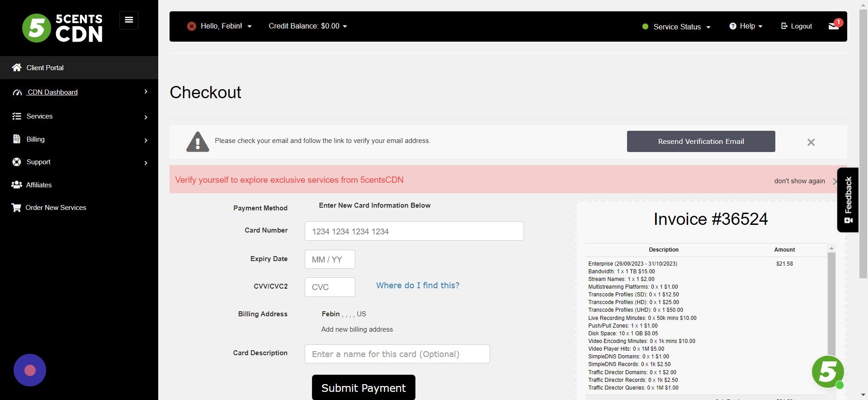
Task: Open Service Status dropdown
Action: click(682, 27)
